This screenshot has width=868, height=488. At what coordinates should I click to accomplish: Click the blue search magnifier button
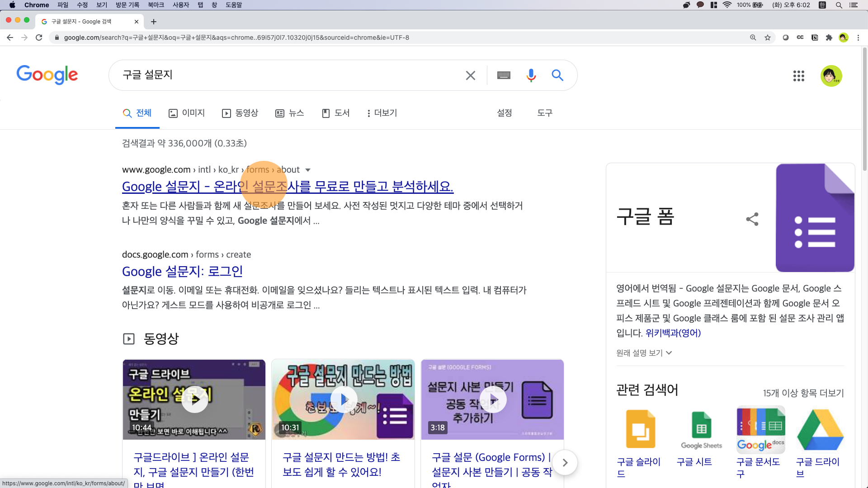[x=557, y=75]
